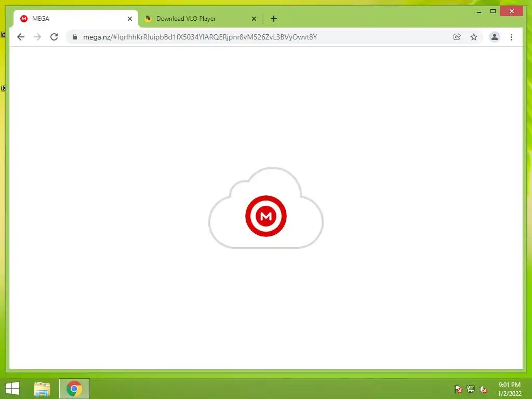Minimize the Chrome window
The image size is (532, 399).
(479, 11)
